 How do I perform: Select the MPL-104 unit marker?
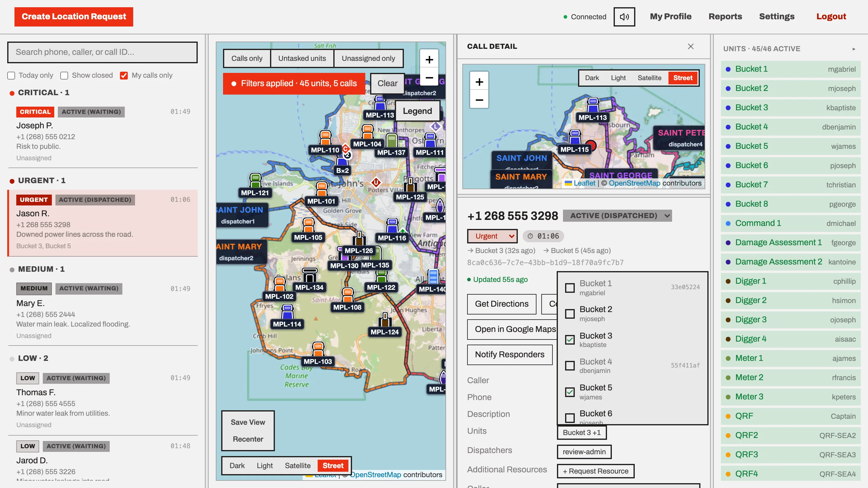(x=367, y=137)
